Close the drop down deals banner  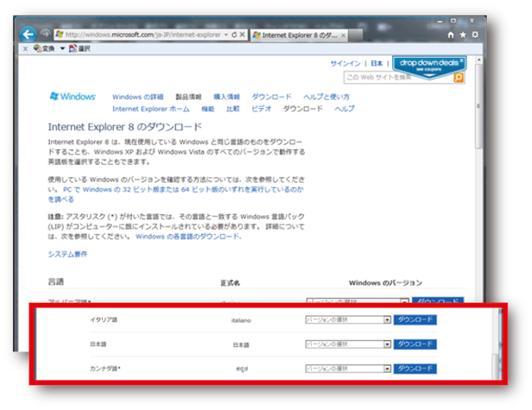coord(461,60)
